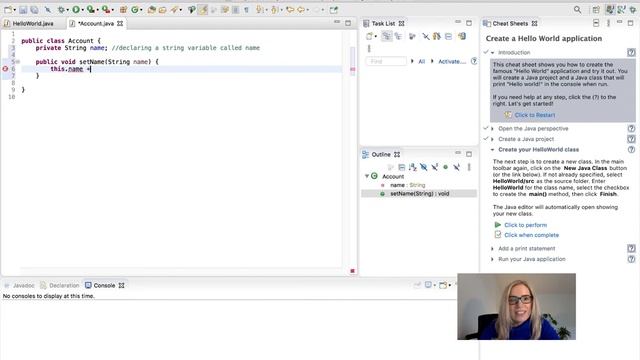Toggle Mark Occurrences highlighter icon
Image resolution: width=640 pixels, height=360 pixels.
click(x=202, y=9)
